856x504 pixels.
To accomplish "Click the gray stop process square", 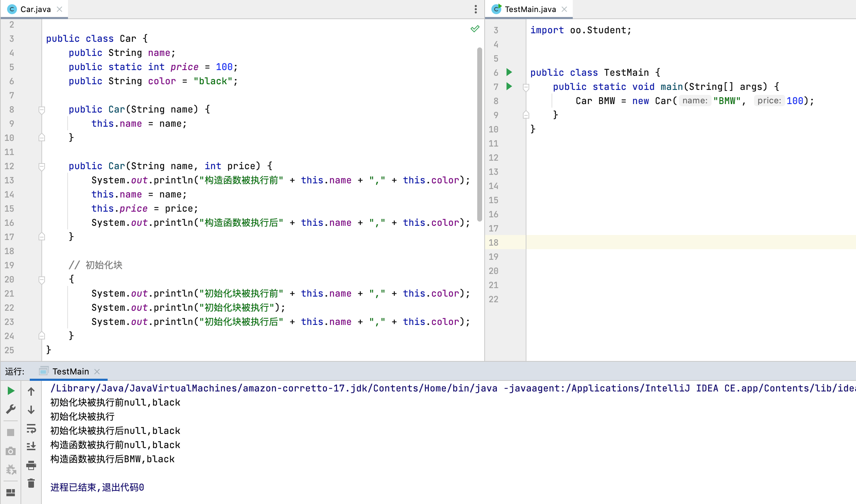I will (x=11, y=433).
